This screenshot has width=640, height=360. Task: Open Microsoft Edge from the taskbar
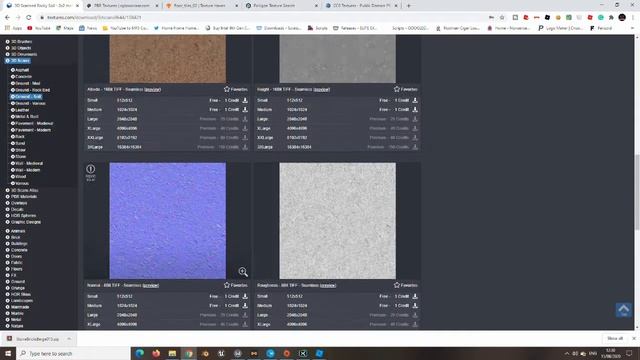tap(140, 353)
